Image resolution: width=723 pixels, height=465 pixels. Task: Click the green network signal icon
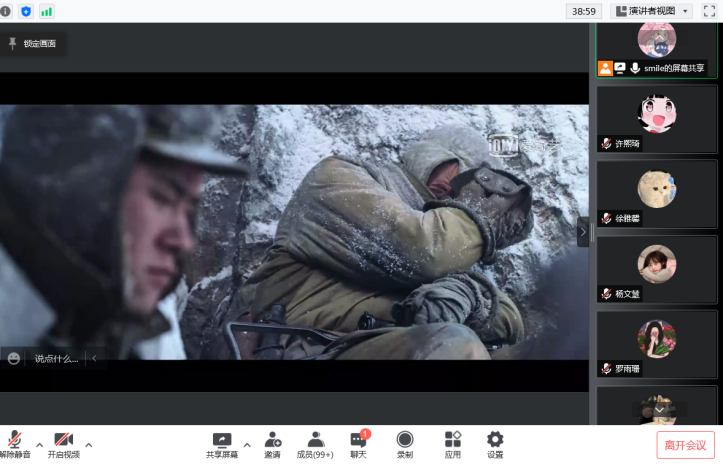click(x=46, y=11)
